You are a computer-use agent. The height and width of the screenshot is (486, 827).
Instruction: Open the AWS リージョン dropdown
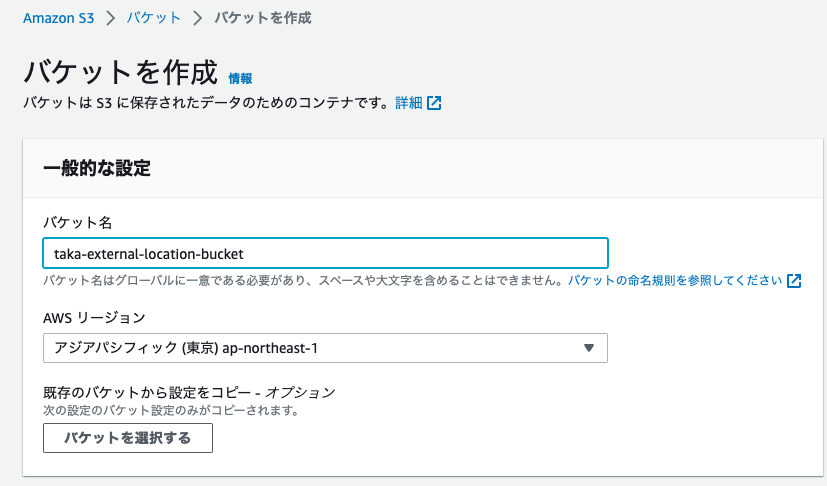325,348
